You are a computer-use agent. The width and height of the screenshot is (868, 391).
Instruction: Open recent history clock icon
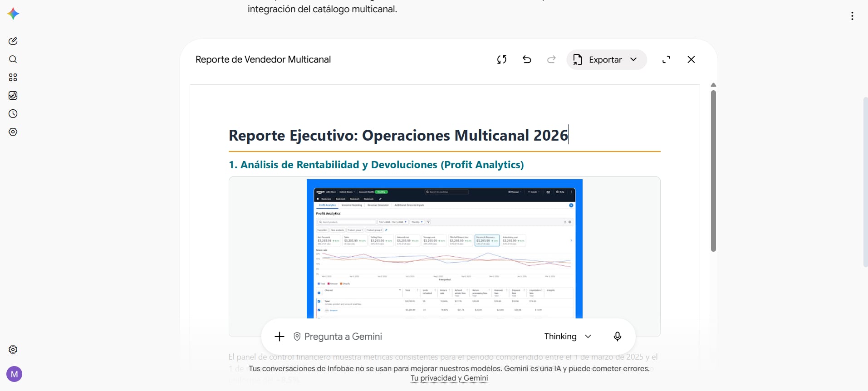[13, 114]
